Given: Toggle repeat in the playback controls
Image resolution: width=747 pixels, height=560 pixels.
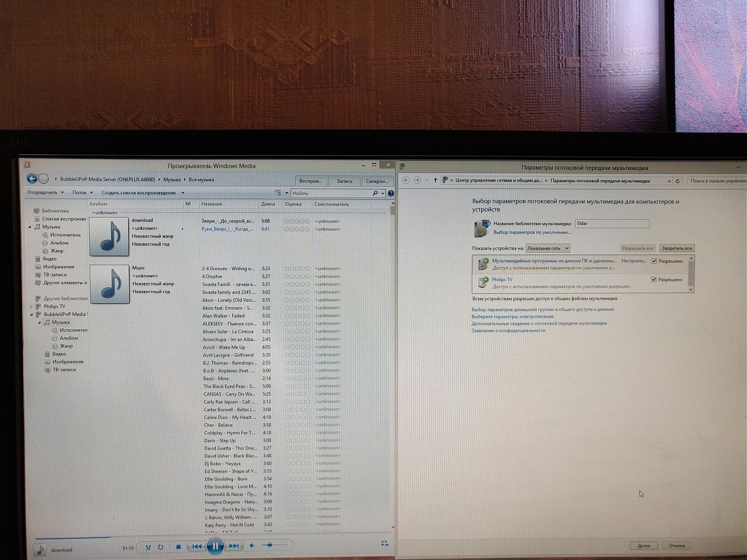Looking at the screenshot, I should pos(161,547).
